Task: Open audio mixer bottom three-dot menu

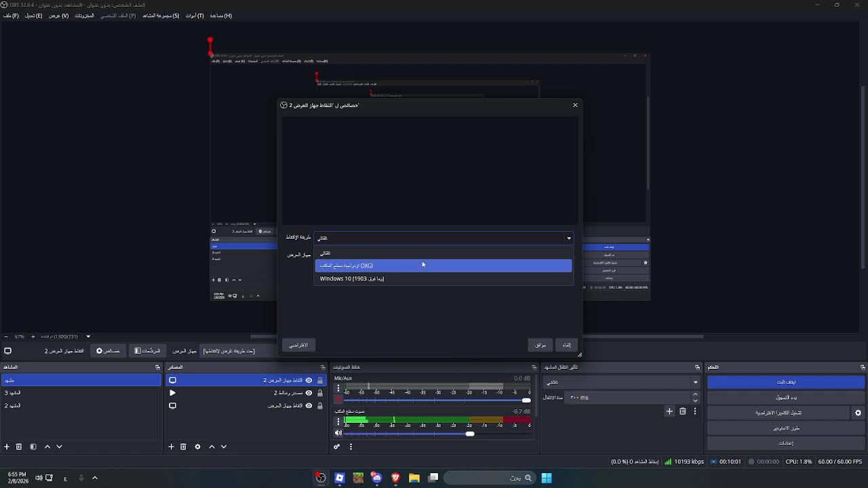Action: 351,447
